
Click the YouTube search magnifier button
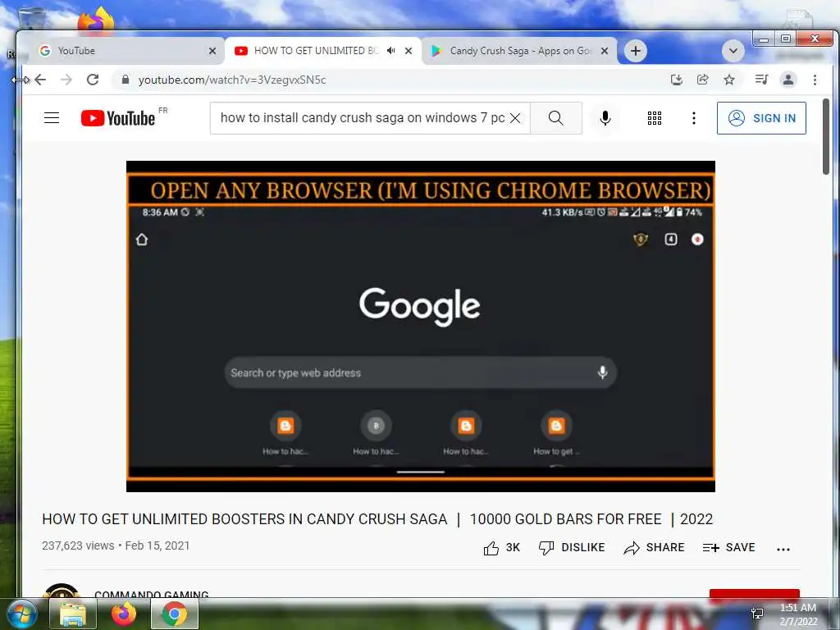[x=556, y=118]
